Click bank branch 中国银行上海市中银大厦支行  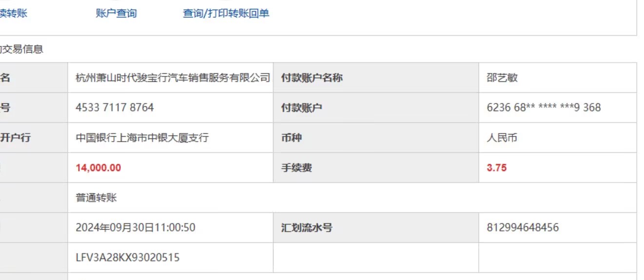tap(142, 138)
